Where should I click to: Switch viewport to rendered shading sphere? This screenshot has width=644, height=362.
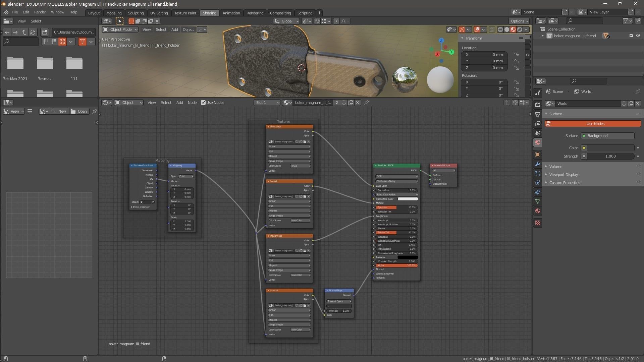click(x=520, y=29)
